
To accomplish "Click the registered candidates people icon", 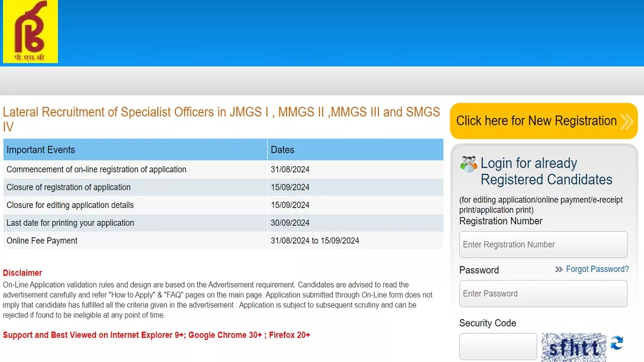I will [x=468, y=164].
